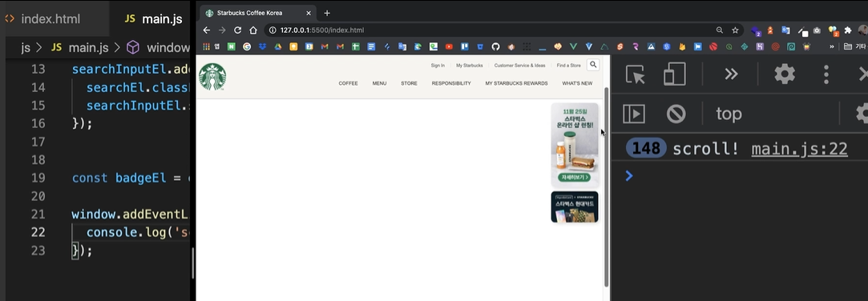Screen dimensions: 868x301
Task: Open the GitHub bookmark icon
Action: (495, 47)
